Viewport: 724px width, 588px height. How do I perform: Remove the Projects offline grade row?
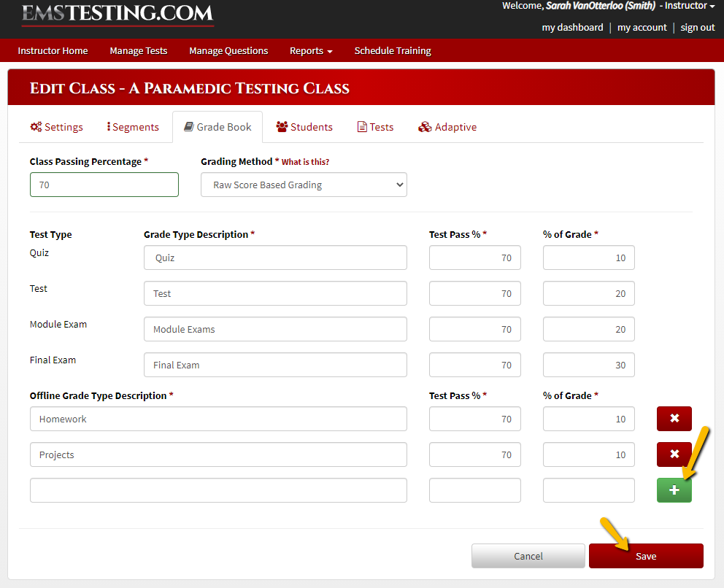click(674, 454)
